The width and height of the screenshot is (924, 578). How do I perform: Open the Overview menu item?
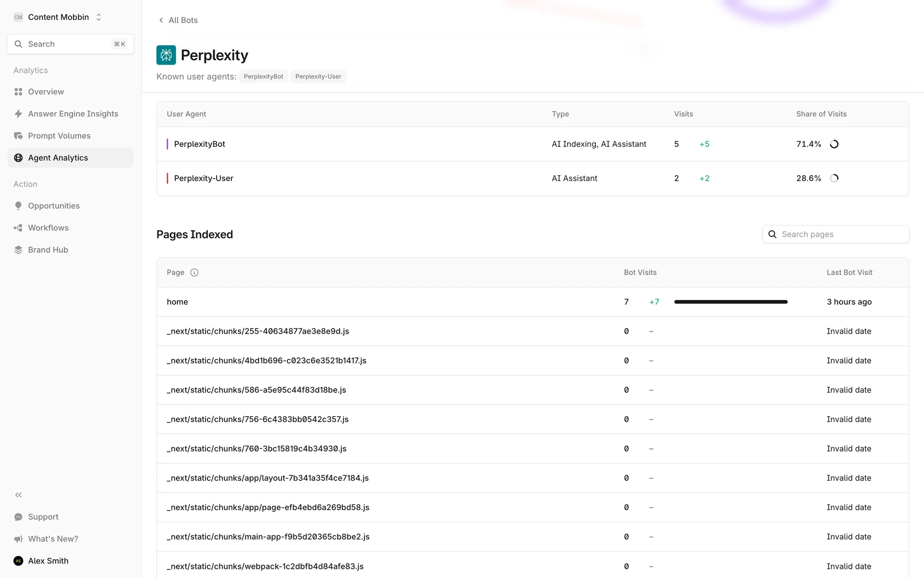(46, 92)
